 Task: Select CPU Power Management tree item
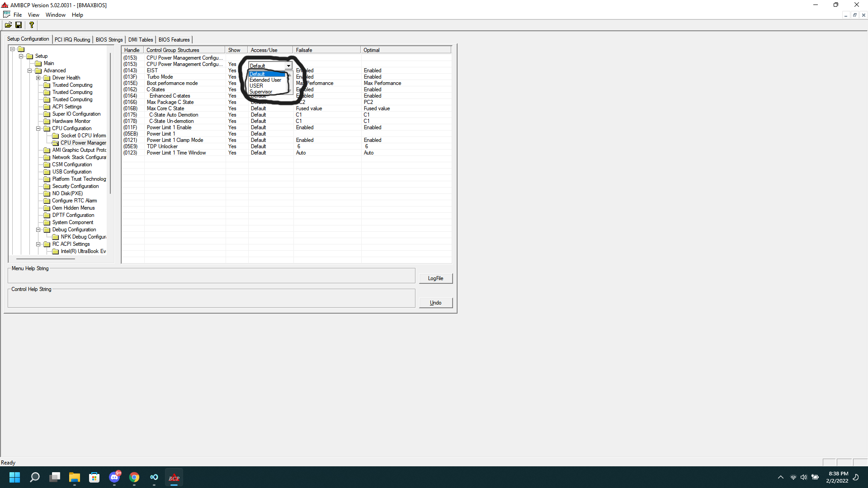click(83, 143)
